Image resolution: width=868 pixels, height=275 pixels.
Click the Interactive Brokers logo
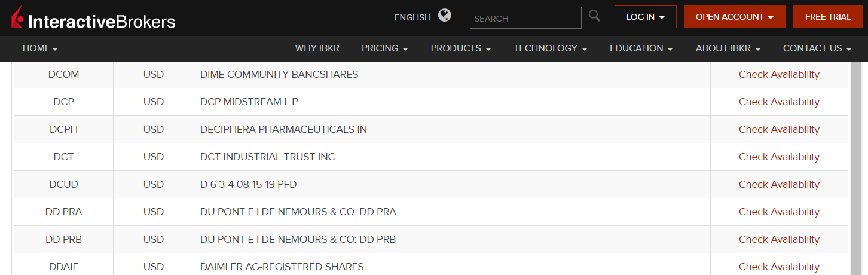point(93,19)
